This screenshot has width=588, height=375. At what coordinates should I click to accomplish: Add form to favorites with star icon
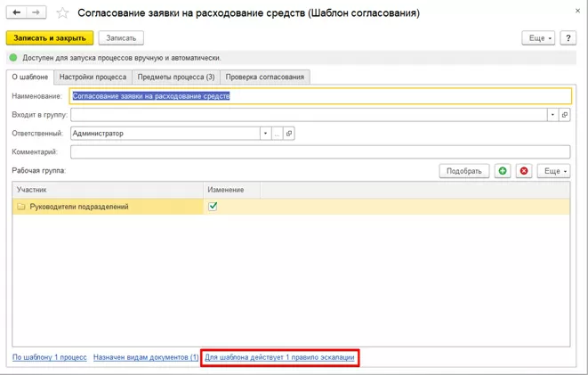62,13
